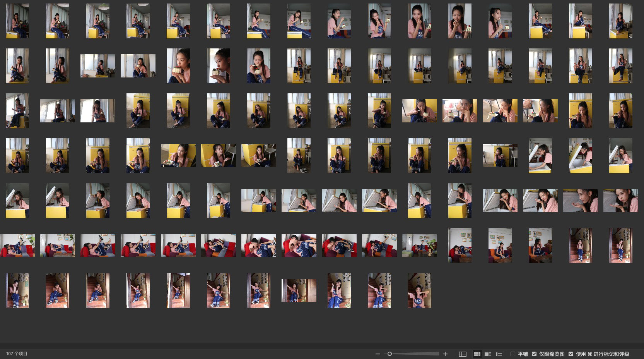Select the last thumbnail in the grid

[419, 290]
